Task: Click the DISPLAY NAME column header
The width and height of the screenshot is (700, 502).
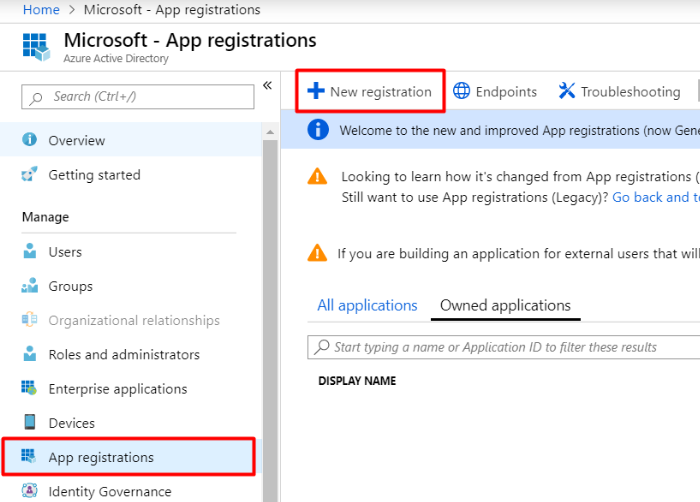Action: (357, 381)
